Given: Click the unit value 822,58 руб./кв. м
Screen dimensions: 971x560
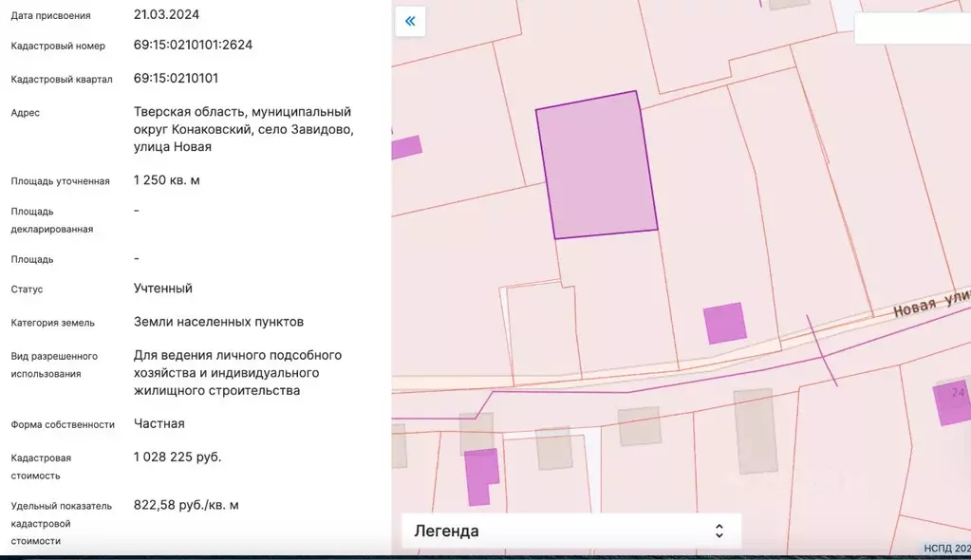Looking at the screenshot, I should [186, 505].
